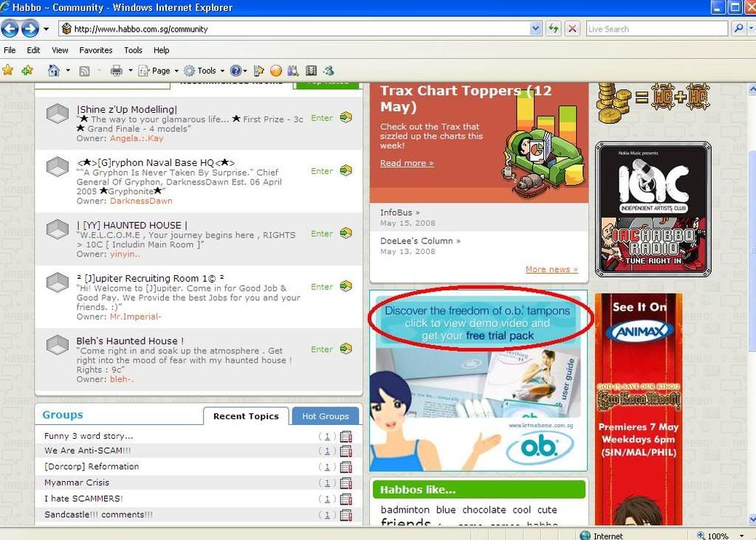Click the browser Back arrow button
Image resolution: width=756 pixels, height=540 pixels.
(x=10, y=29)
